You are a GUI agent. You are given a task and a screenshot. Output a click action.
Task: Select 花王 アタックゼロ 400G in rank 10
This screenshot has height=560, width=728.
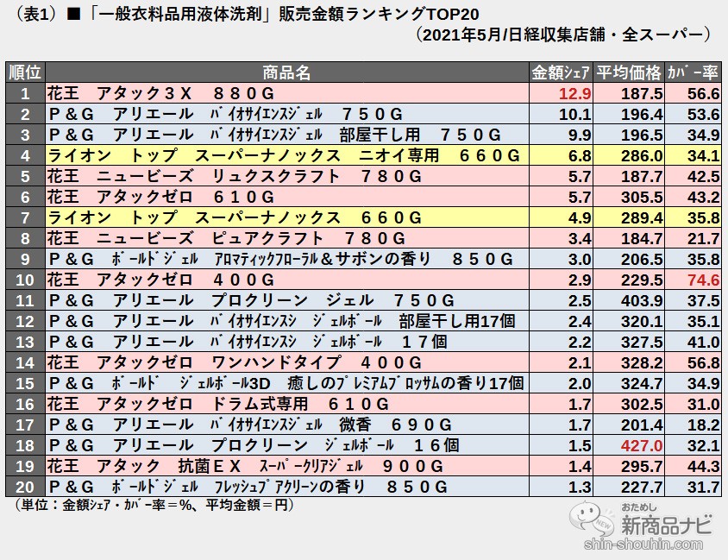286,280
